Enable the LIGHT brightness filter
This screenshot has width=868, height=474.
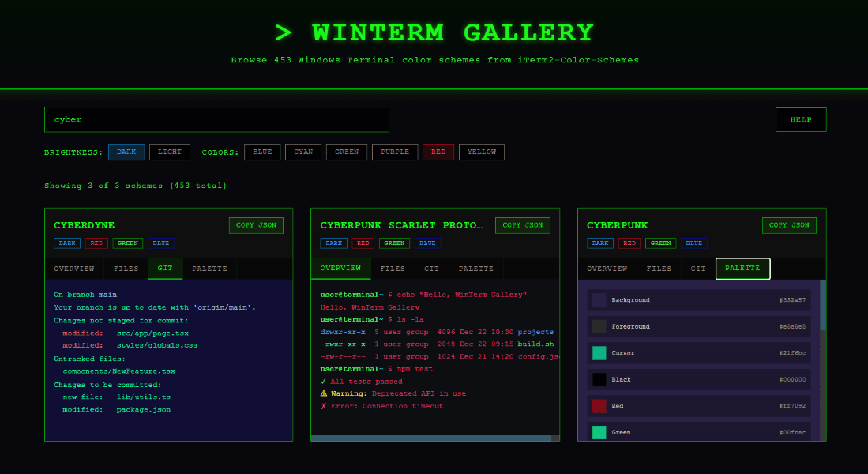pos(169,152)
